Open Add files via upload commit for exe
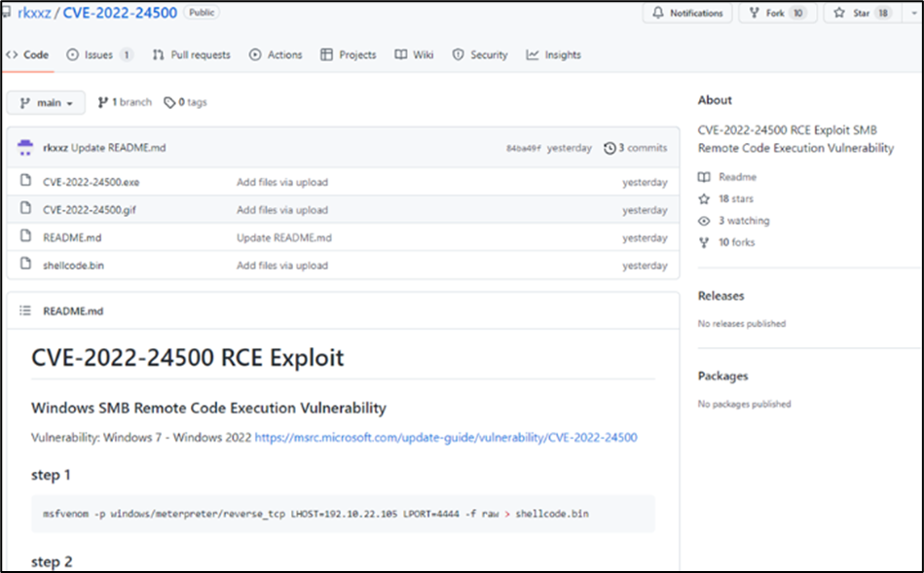This screenshot has height=573, width=924. point(282,182)
